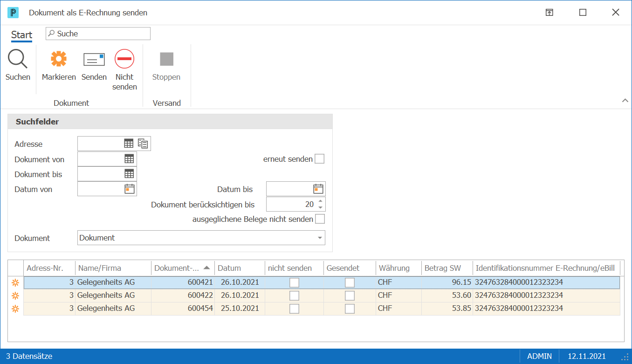The height and width of the screenshot is (364, 632).
Task: Decrease Dokument berücksichtigen bis value
Action: (x=320, y=207)
